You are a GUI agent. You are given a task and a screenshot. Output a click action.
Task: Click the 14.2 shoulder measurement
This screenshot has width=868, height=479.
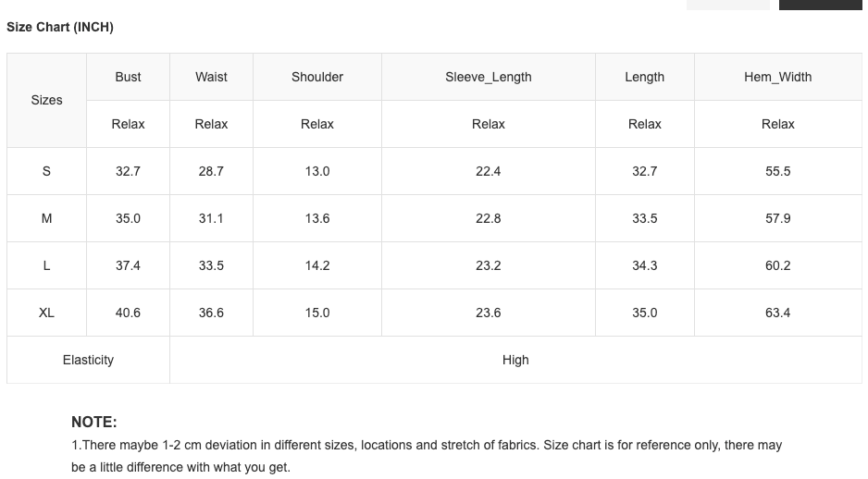click(x=317, y=265)
